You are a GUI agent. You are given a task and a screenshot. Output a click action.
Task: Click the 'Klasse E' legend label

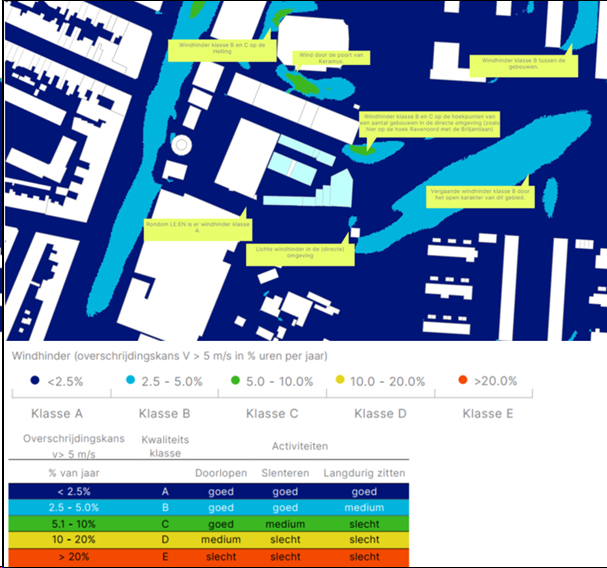click(488, 414)
